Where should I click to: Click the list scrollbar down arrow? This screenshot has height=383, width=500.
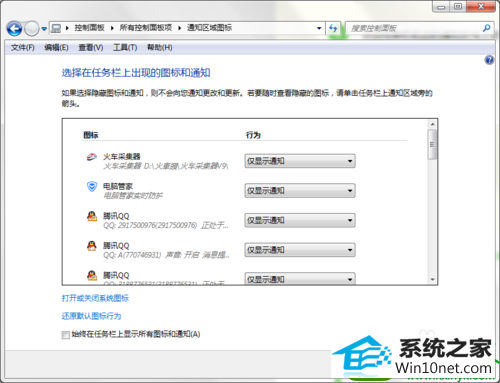[432, 279]
